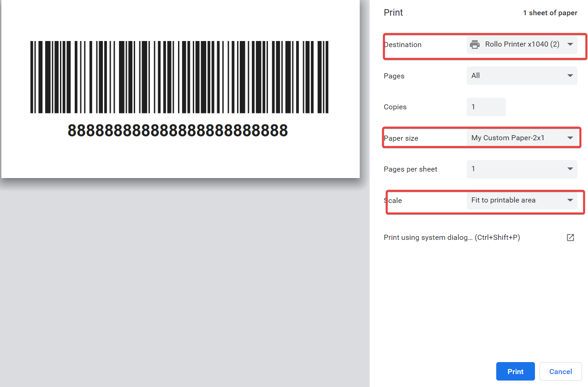The width and height of the screenshot is (588, 387).
Task: Click the blue Print button
Action: [x=515, y=371]
